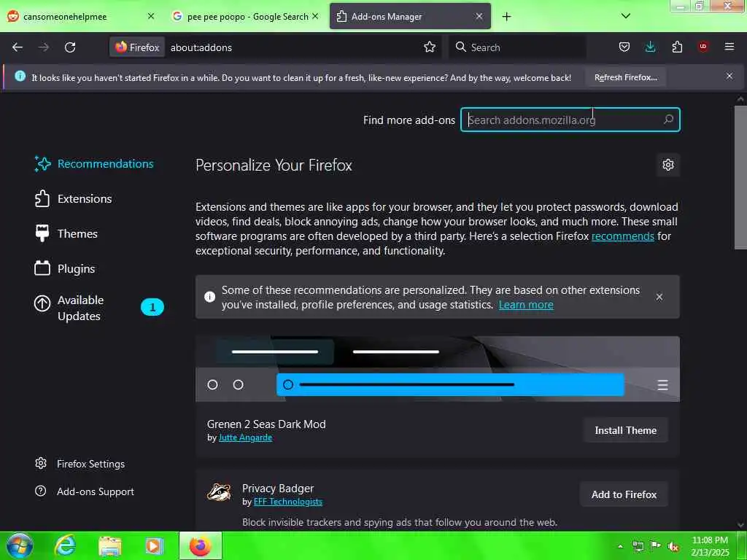Close the Add-ons Manager tab
This screenshot has height=560, width=747.
479,16
